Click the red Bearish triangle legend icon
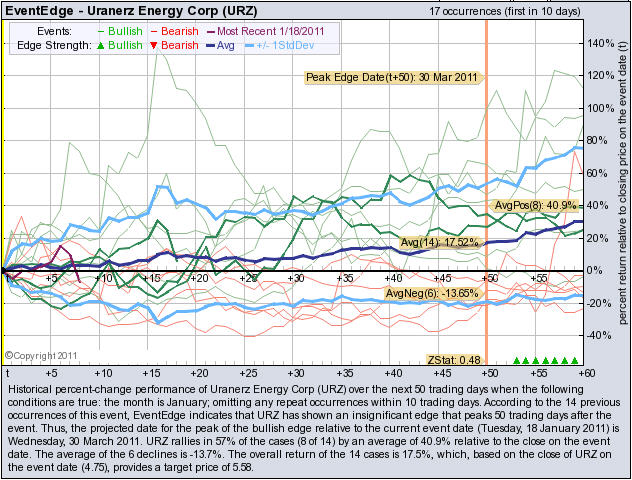This screenshot has height=480, width=632. coord(154,46)
